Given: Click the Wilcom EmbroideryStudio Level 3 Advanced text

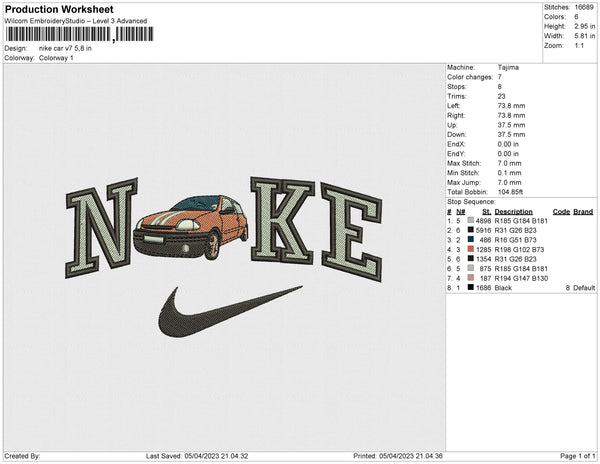Looking at the screenshot, I should pos(76,21).
